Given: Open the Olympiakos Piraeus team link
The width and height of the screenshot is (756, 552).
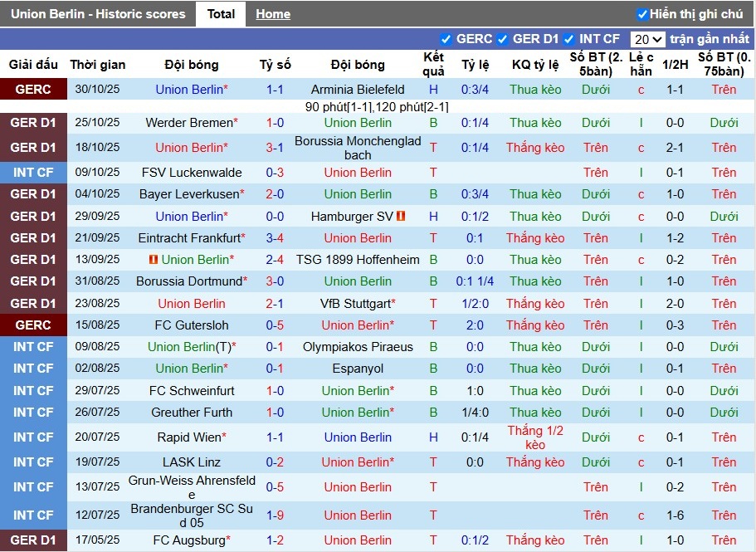Looking at the screenshot, I should click(x=358, y=347).
